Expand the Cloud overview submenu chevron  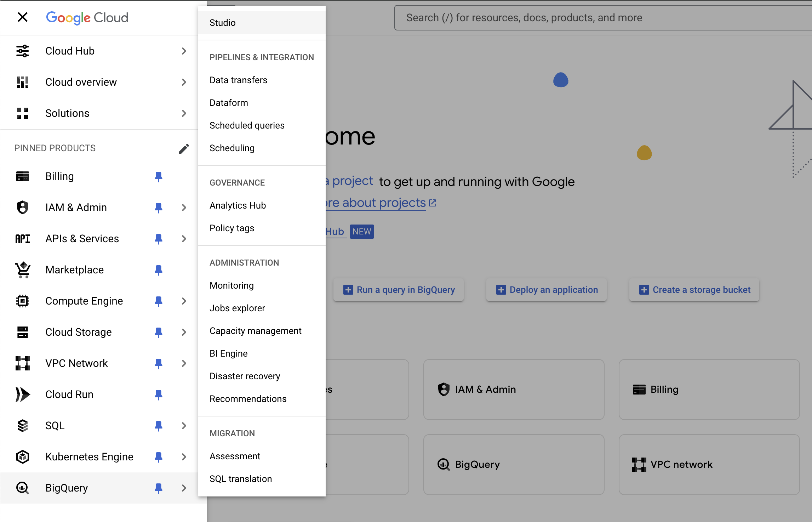pos(184,82)
